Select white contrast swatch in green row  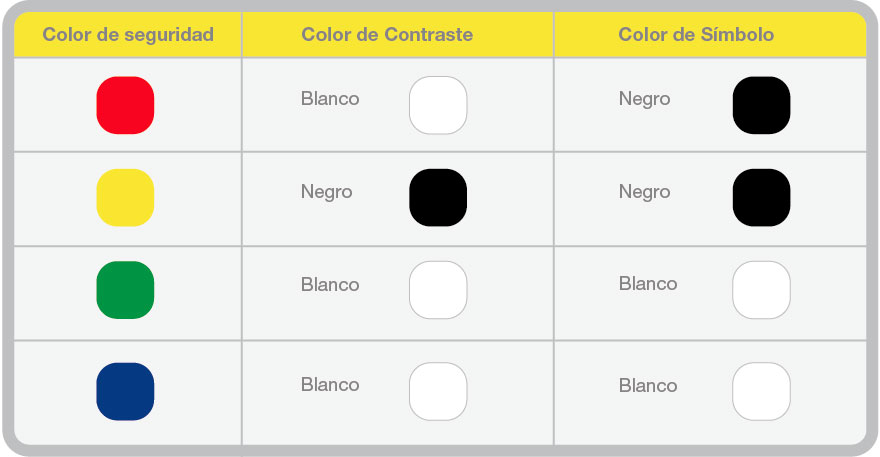438,290
